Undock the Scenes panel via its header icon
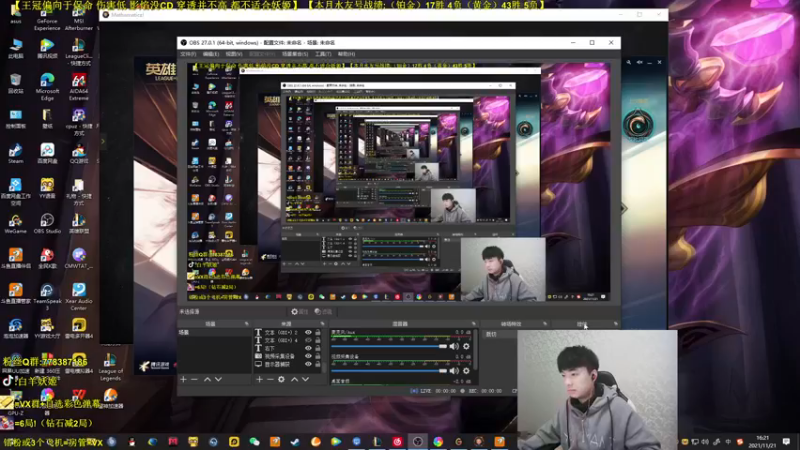Image resolution: width=800 pixels, height=450 pixels. (x=246, y=324)
